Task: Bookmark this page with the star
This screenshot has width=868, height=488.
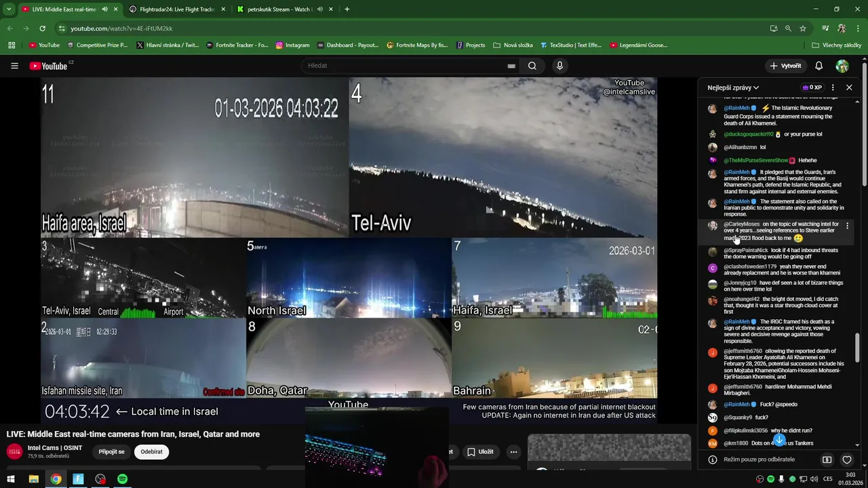Action: click(x=803, y=28)
